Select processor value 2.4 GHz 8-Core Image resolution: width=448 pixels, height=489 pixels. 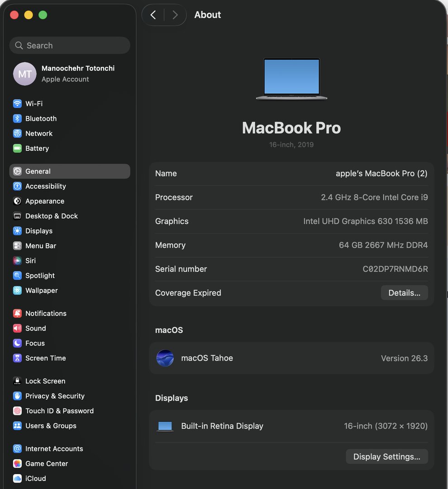coord(374,197)
